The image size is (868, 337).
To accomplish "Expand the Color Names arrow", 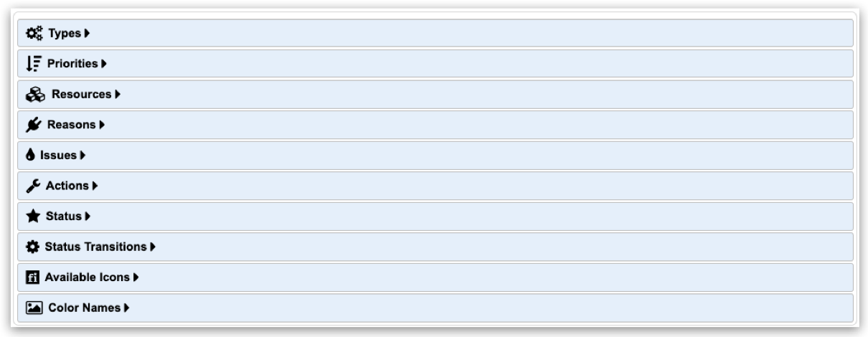I will tap(126, 308).
